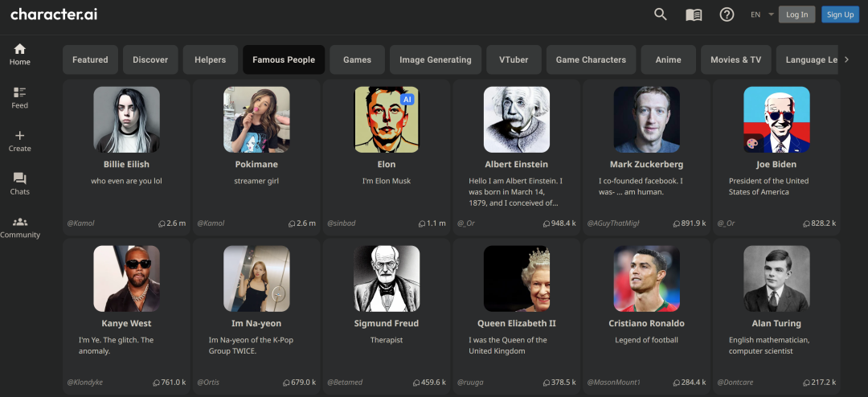
Task: Click creator @sinbad on Elon card
Action: click(x=341, y=223)
